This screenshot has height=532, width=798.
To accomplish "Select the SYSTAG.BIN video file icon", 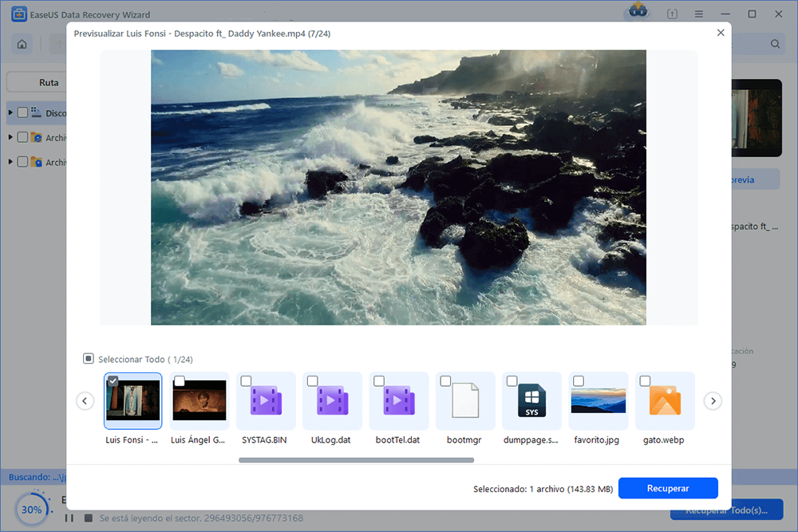I will [266, 400].
